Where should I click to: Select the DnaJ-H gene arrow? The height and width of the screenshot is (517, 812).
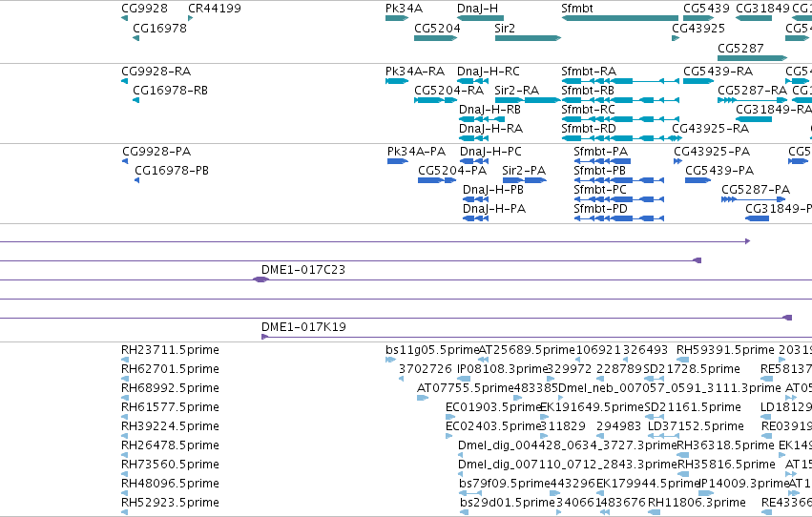[481, 18]
